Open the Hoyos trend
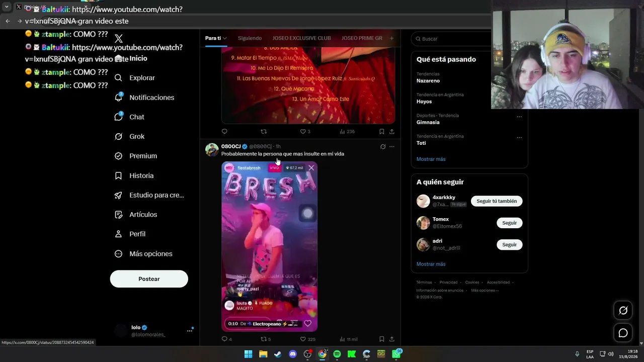The image size is (644, 362). pos(424,102)
